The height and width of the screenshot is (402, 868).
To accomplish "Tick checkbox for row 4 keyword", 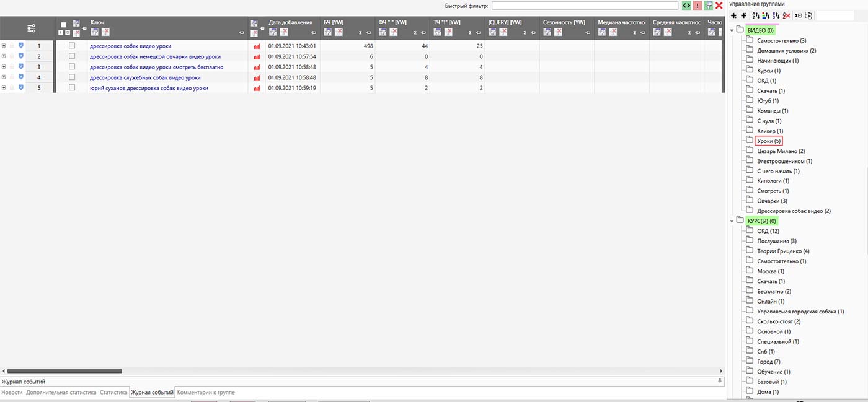I will coord(72,77).
